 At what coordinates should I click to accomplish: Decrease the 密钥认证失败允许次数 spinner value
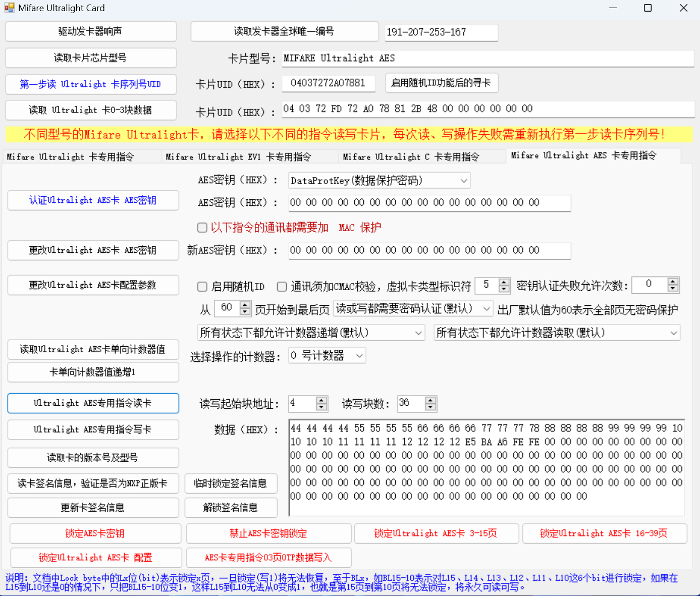672,289
